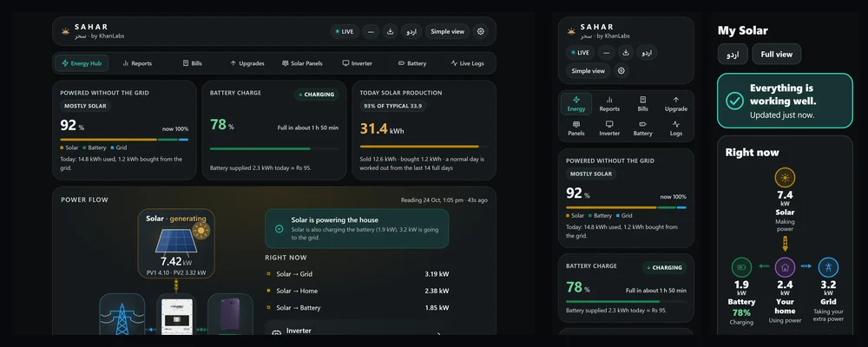Open the Panels tab in the mobile grid
868x347 pixels.
pyautogui.click(x=576, y=128)
